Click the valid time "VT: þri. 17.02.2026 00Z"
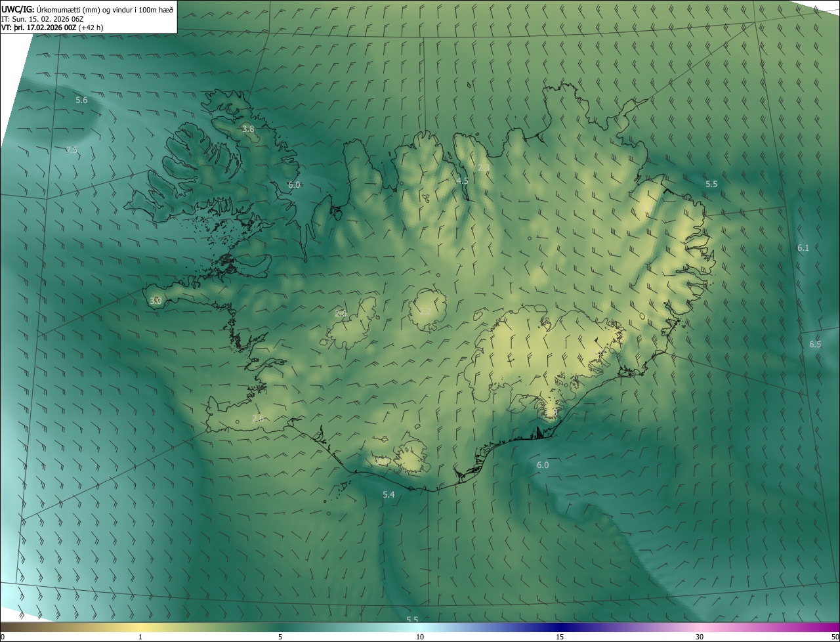 coord(39,28)
